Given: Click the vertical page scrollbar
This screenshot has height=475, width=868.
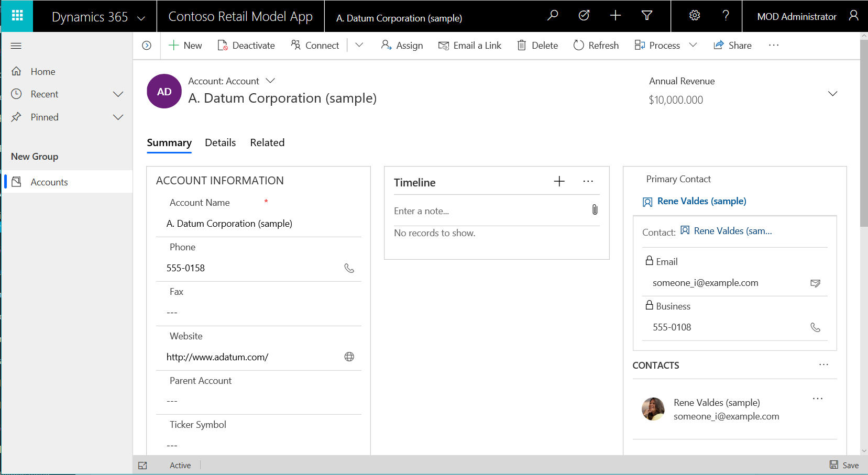Looking at the screenshot, I should pos(864,134).
